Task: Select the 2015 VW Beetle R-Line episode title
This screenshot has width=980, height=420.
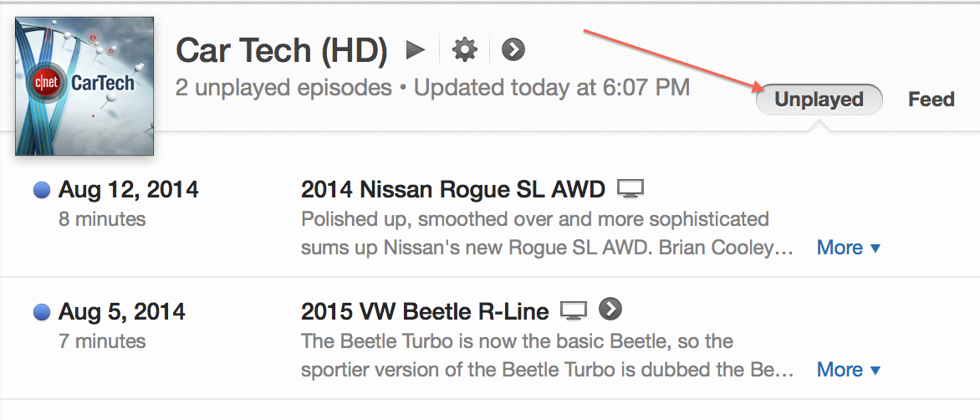Action: [425, 310]
